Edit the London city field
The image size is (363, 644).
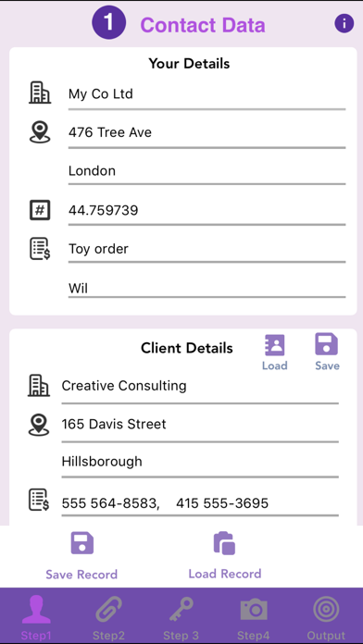point(207,171)
